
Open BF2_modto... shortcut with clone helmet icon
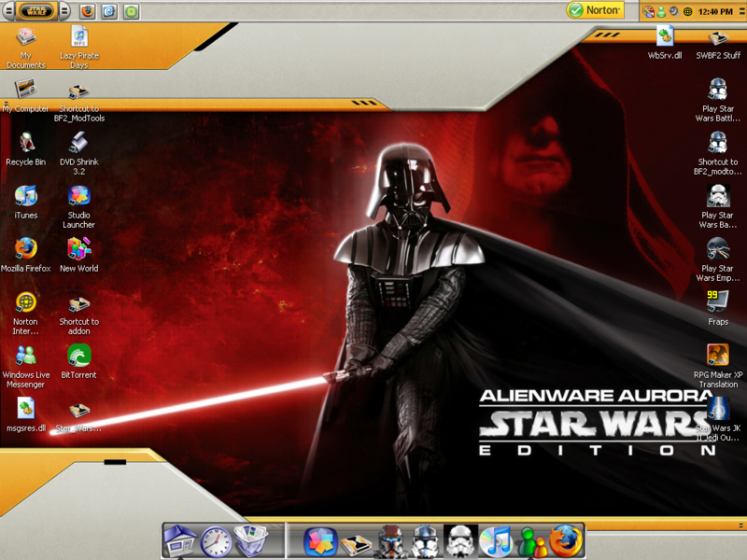(718, 154)
